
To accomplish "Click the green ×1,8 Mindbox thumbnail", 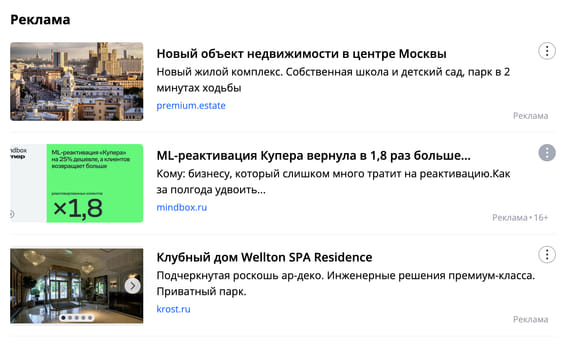I will click(x=77, y=183).
